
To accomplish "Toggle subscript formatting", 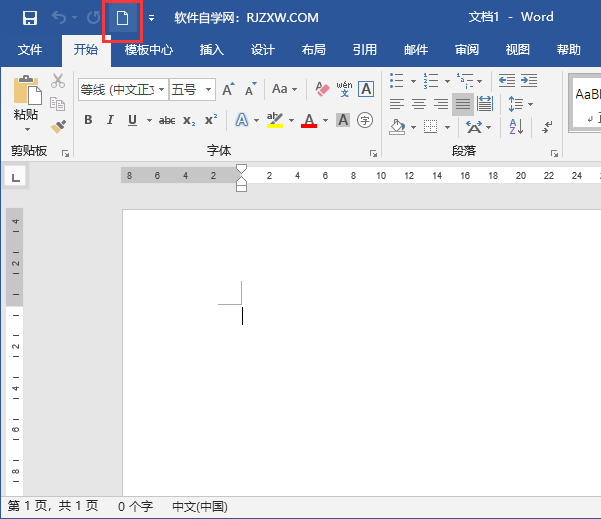I will tap(189, 120).
